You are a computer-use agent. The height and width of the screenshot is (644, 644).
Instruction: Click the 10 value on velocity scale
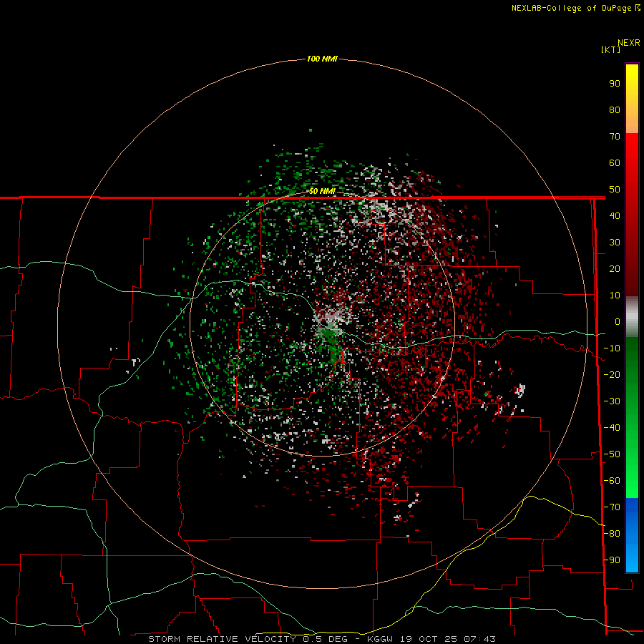pyautogui.click(x=615, y=296)
